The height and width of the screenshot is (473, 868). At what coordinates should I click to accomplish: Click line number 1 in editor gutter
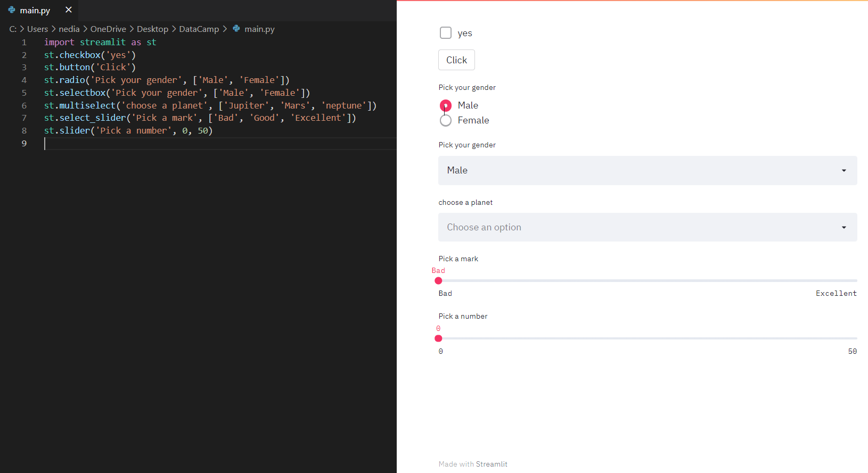(x=24, y=42)
